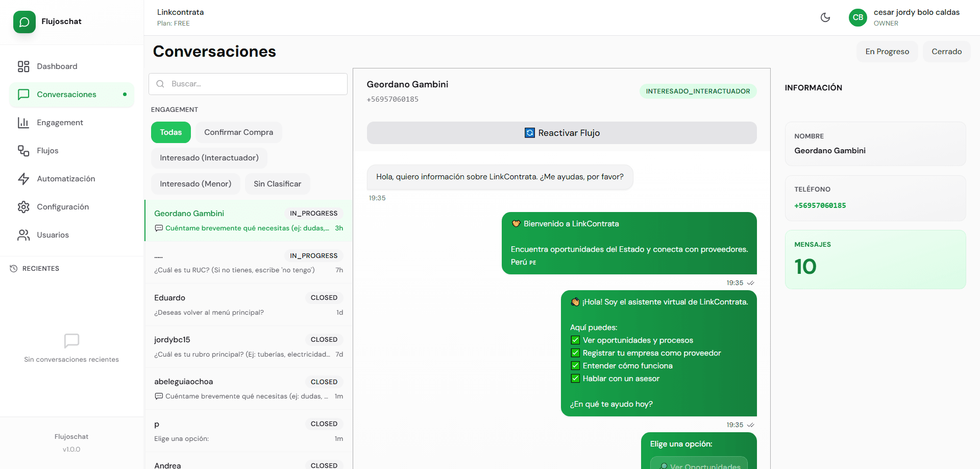Click the CB user avatar
The width and height of the screenshot is (980, 469).
[858, 17]
